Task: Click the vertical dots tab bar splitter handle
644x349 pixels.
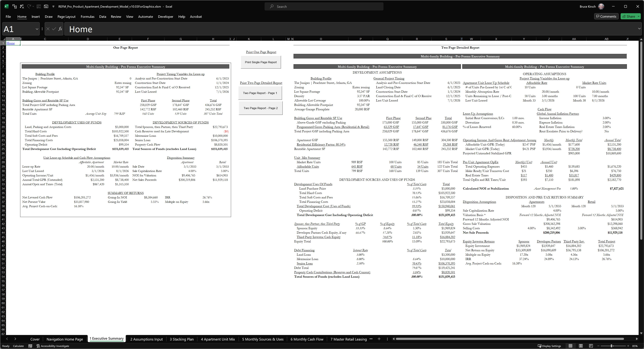Action: 387,339
